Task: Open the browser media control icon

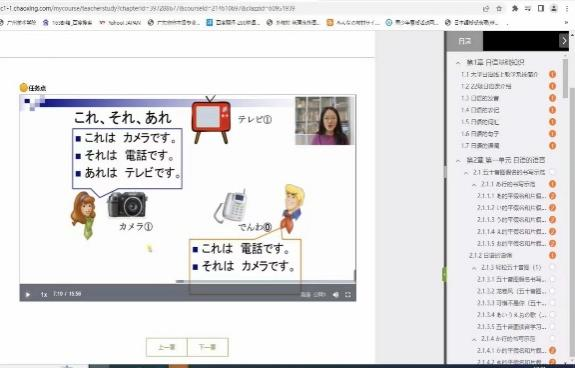Action: point(528,8)
